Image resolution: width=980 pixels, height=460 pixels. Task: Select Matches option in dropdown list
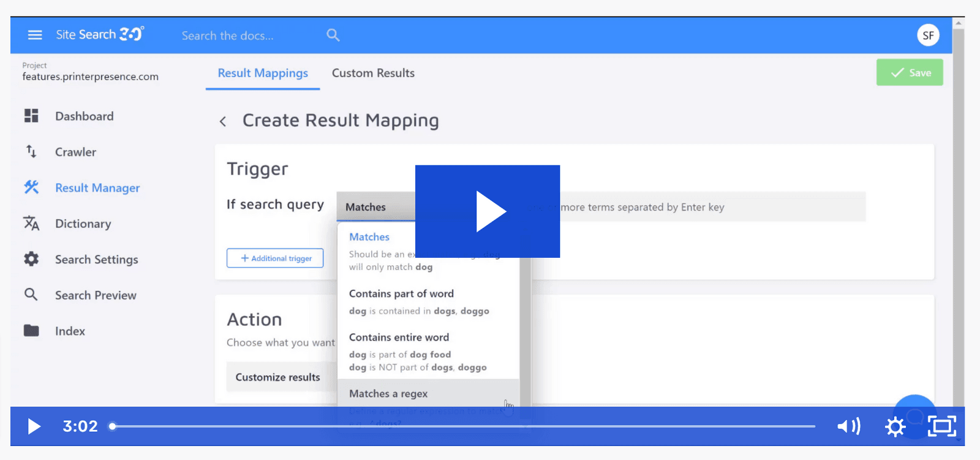428,251
